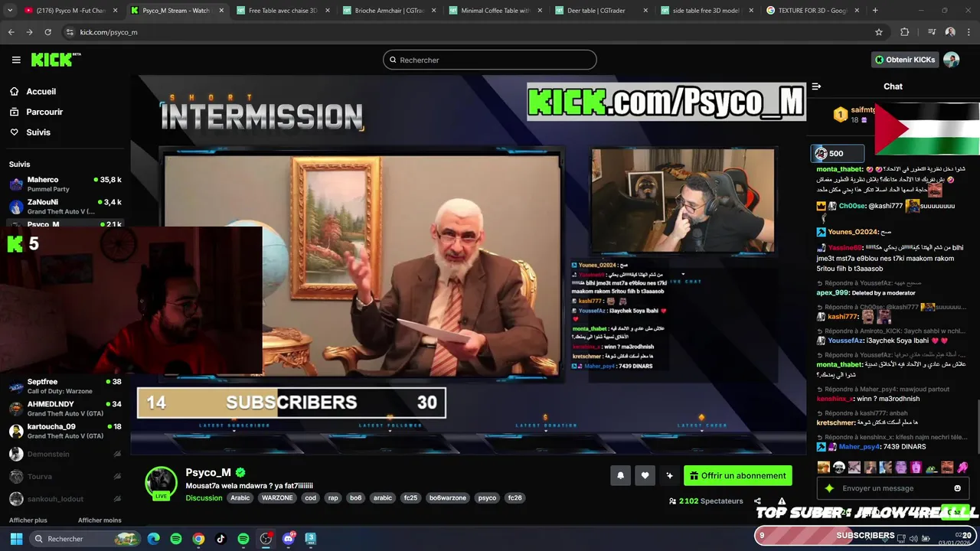This screenshot has height=551, width=980.
Task: Click Offrir un abonnement button
Action: point(738,475)
